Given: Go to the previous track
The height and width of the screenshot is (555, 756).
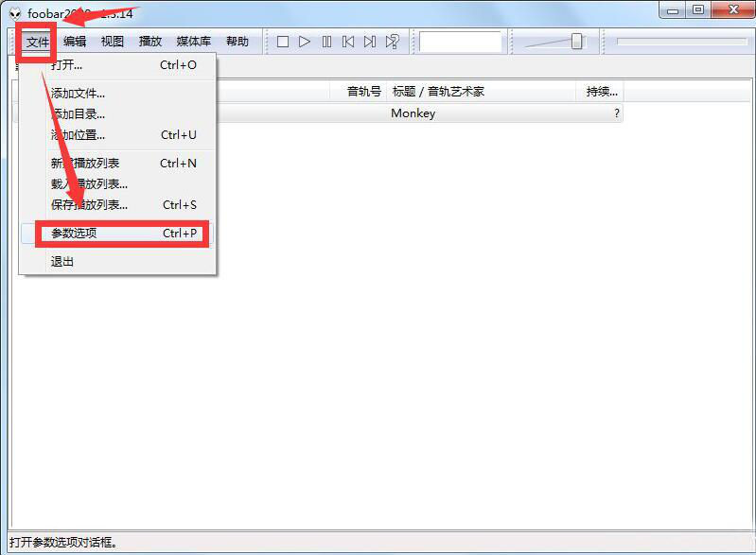Looking at the screenshot, I should coord(348,42).
